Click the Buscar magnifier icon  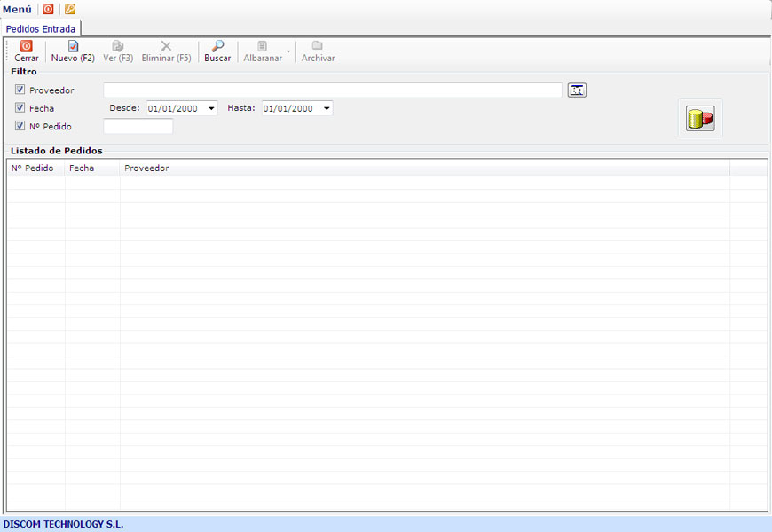(x=217, y=46)
